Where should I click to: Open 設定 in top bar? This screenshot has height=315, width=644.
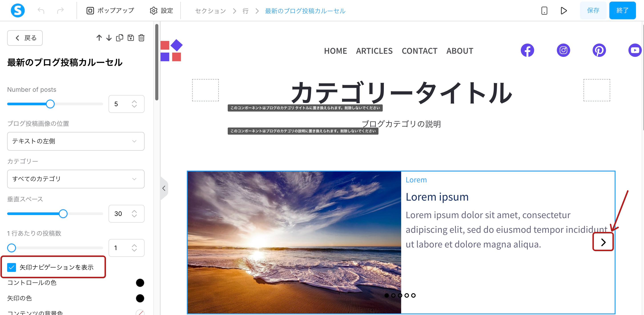click(x=161, y=10)
